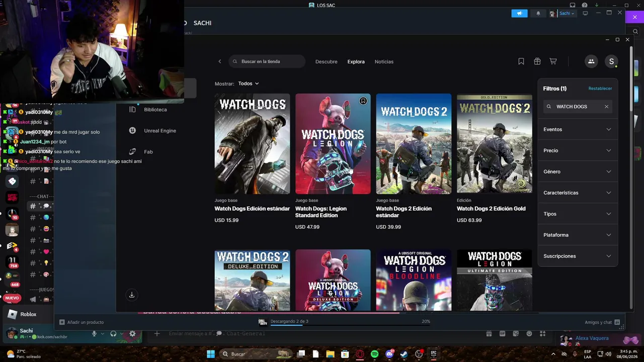Expand the Suscripciones filter

578,256
